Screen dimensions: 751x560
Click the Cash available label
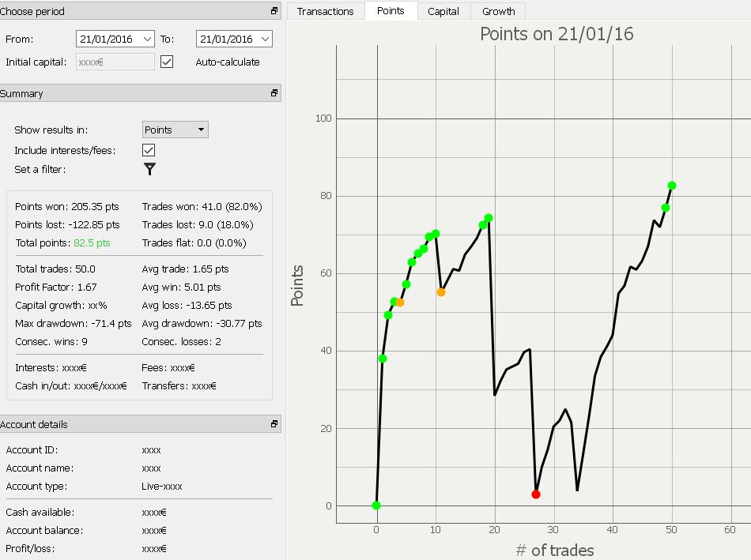click(x=40, y=512)
